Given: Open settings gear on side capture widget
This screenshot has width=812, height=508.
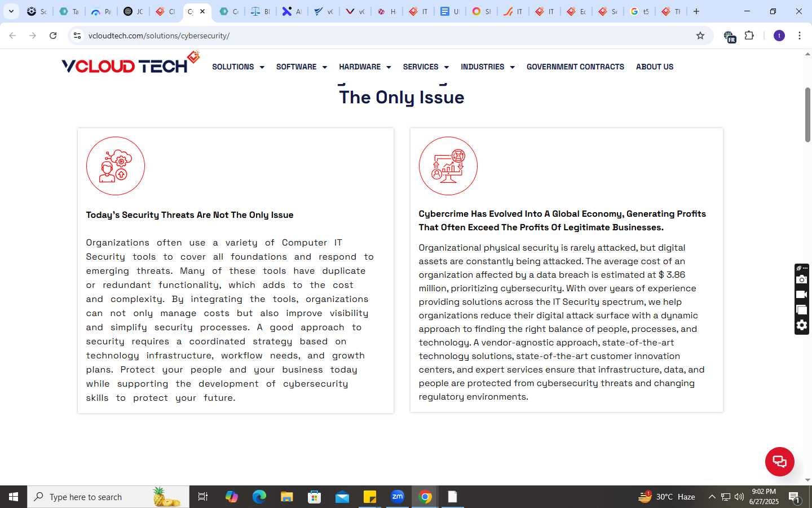Looking at the screenshot, I should (x=801, y=325).
